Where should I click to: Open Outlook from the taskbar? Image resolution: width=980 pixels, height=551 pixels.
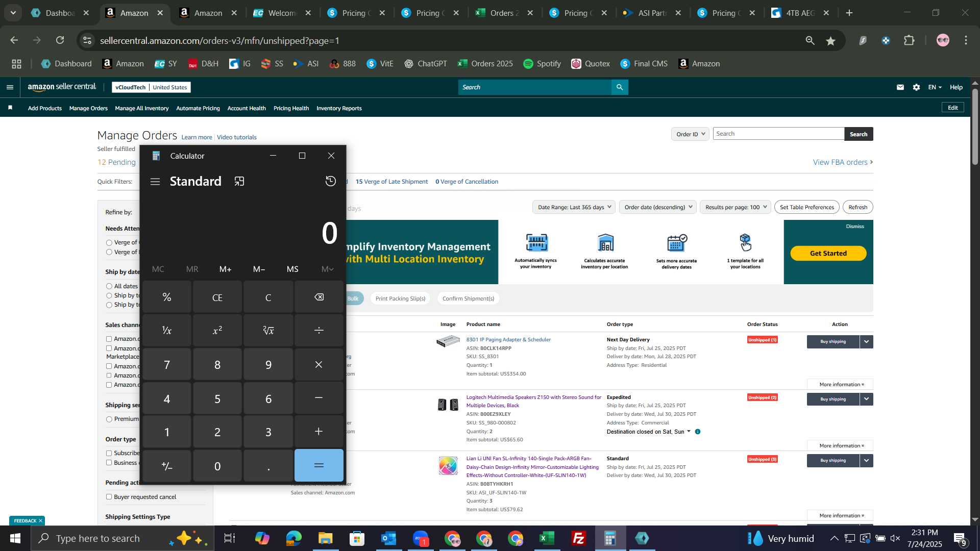pos(389,538)
